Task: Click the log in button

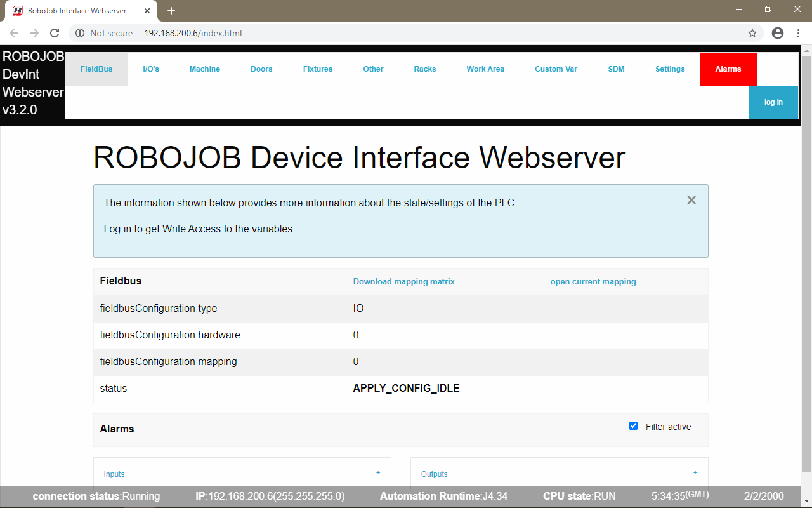Action: coord(773,102)
